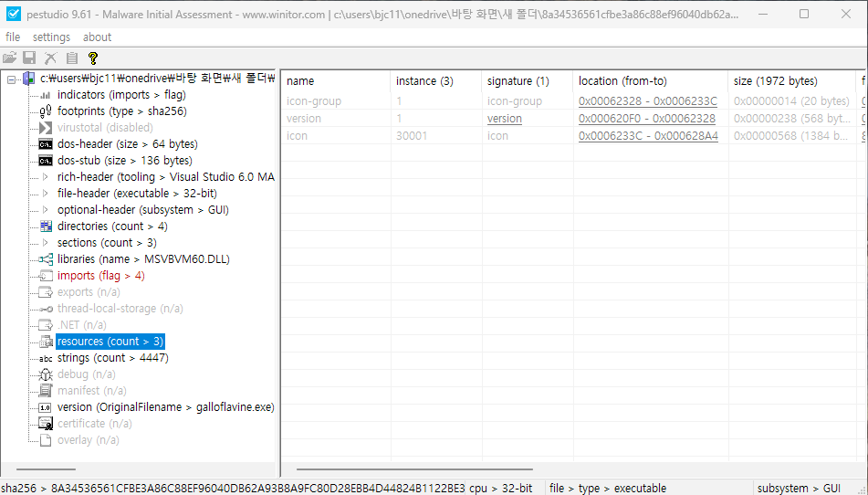
Task: Select imports (flag > 4) tree item
Action: coord(100,276)
